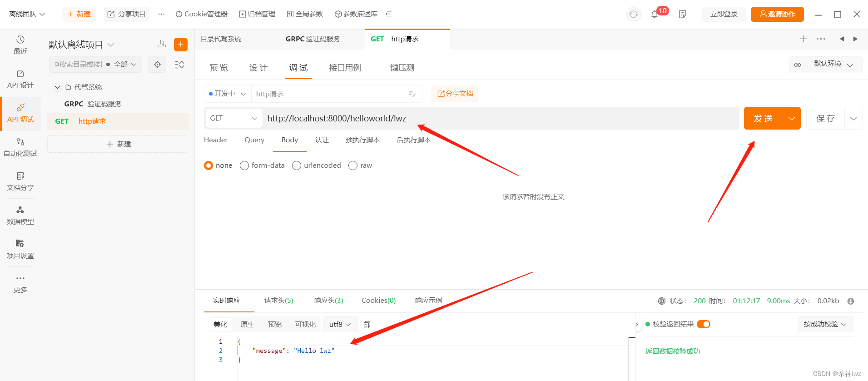Viewport: 868px width, 381px height.
Task: Click the 搜索目录或接口 search box
Action: pos(78,65)
